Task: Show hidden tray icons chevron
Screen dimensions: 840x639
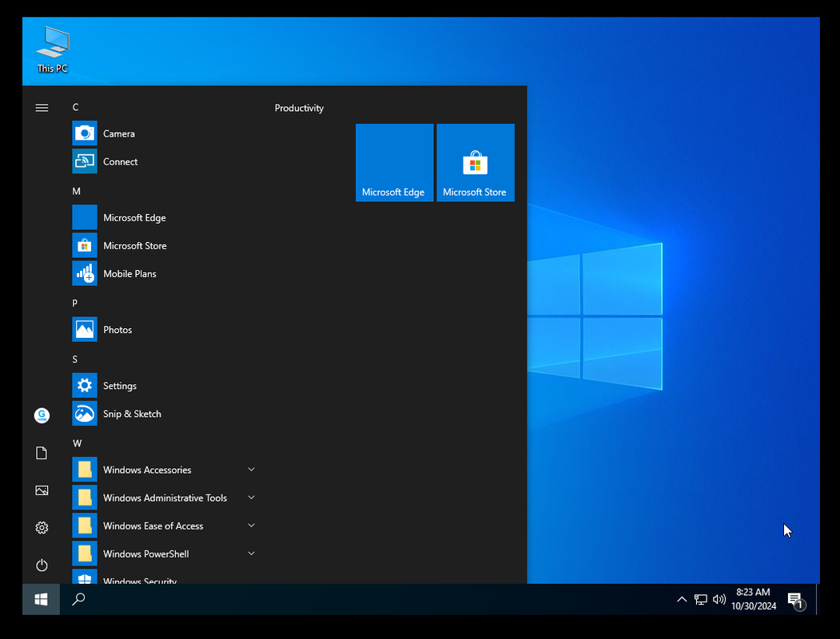Action: tap(682, 599)
